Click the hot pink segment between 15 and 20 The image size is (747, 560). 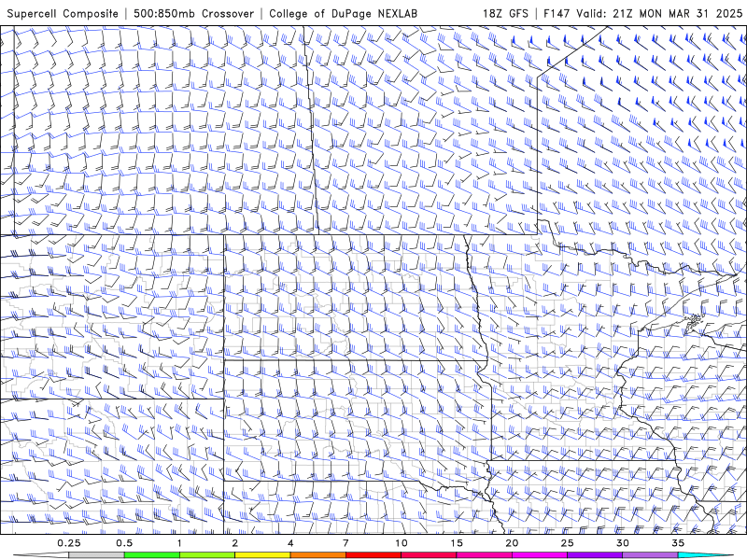coord(484,554)
